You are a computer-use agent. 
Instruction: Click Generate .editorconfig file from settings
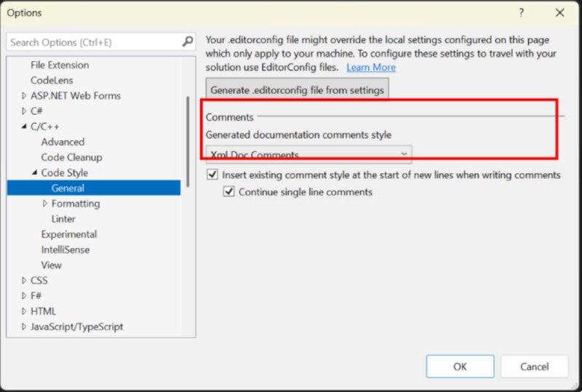click(298, 89)
